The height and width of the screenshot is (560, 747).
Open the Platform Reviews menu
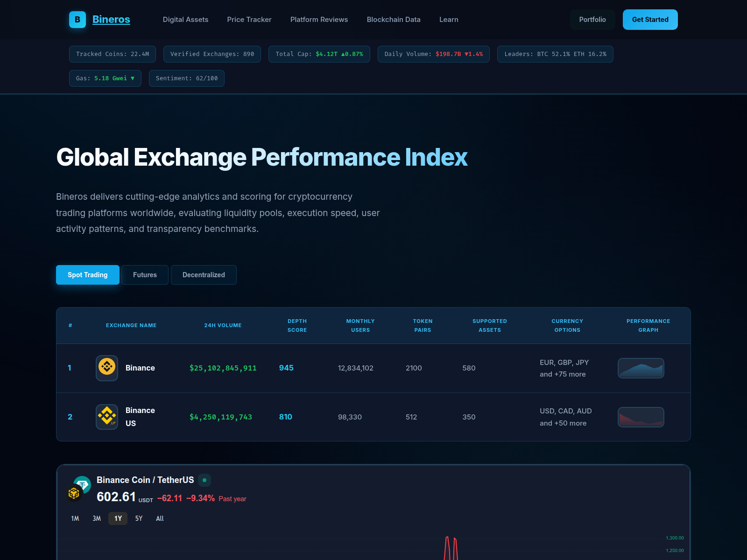coord(319,20)
